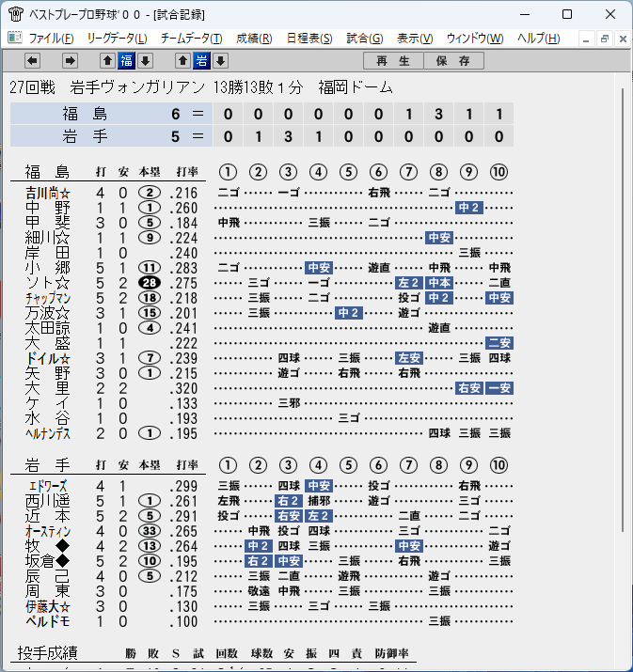Open the 成績(R) menu
Image resolution: width=633 pixels, height=672 pixels.
tap(254, 39)
